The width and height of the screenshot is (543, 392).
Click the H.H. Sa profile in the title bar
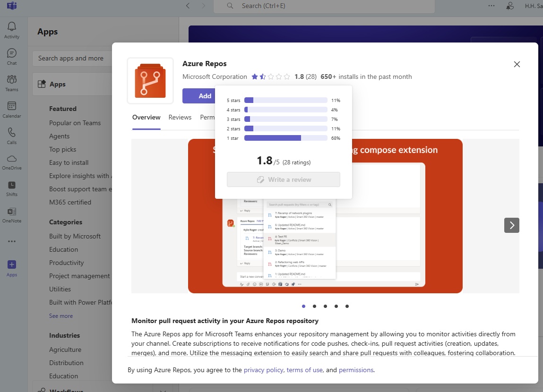pyautogui.click(x=534, y=6)
